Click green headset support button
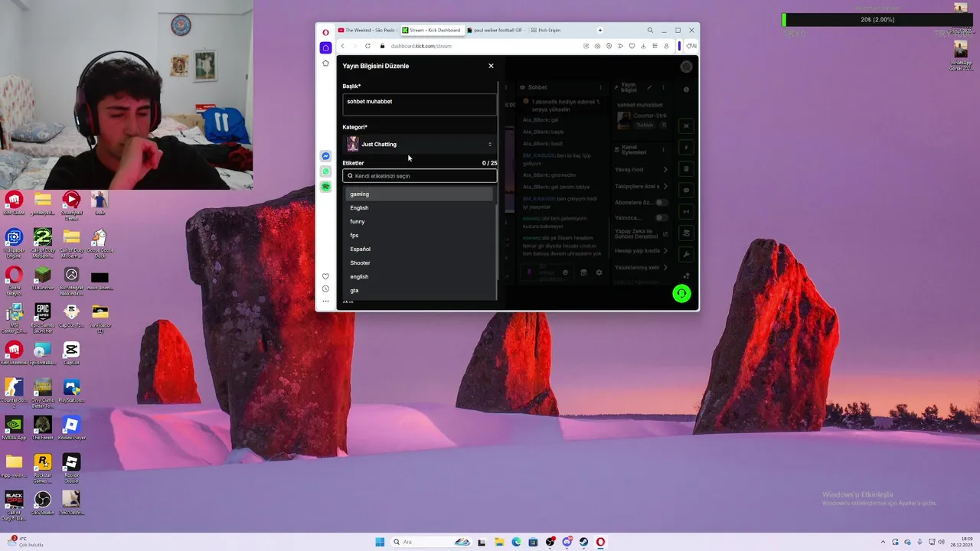 tap(681, 294)
